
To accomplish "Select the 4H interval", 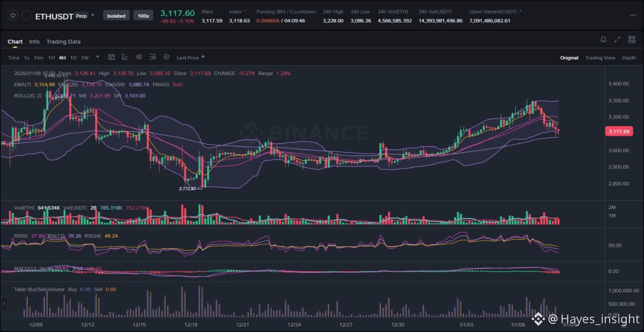I will pyautogui.click(x=62, y=58).
